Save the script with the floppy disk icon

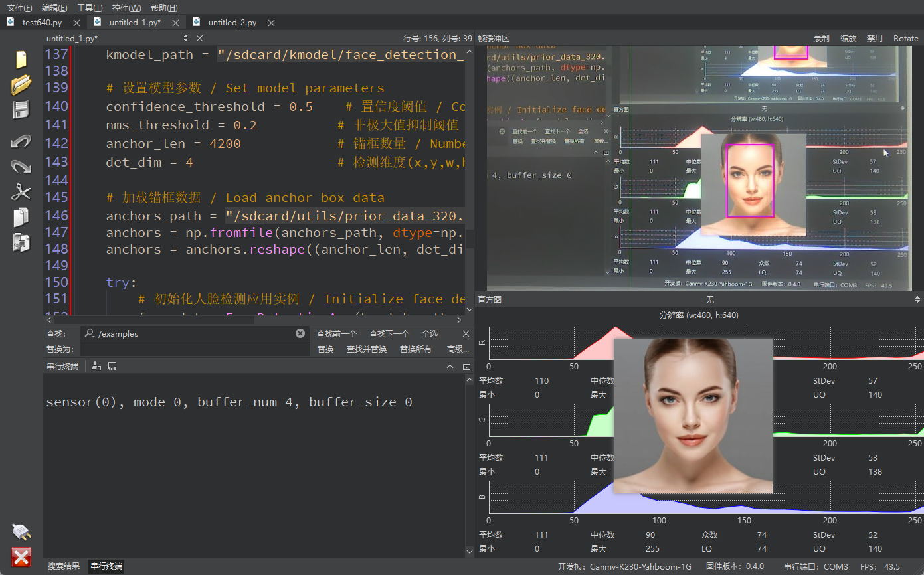21,110
